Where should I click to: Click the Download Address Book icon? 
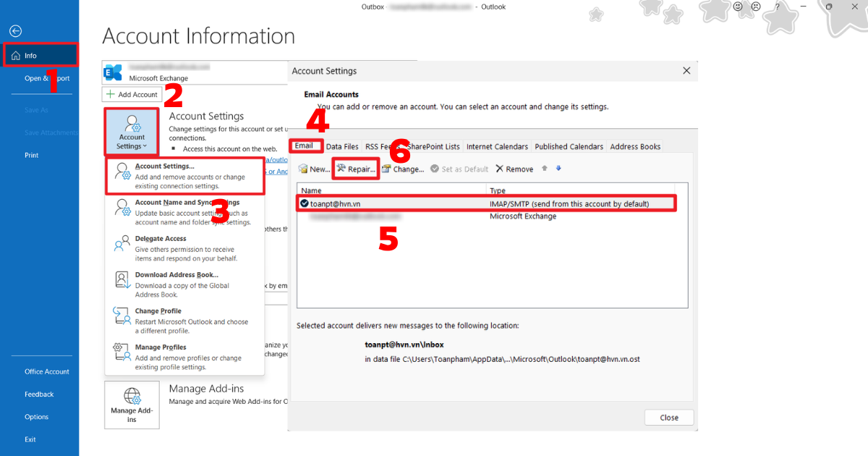click(122, 280)
